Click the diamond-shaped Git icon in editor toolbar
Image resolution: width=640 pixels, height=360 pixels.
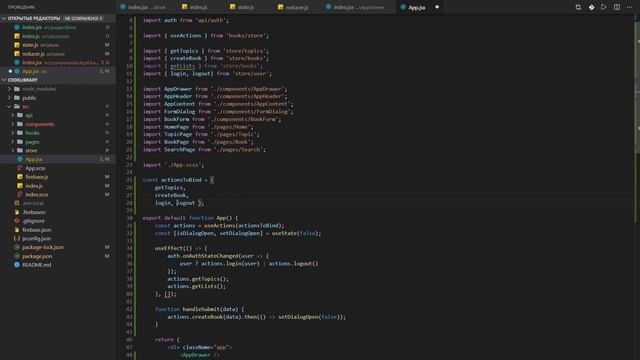tap(591, 7)
